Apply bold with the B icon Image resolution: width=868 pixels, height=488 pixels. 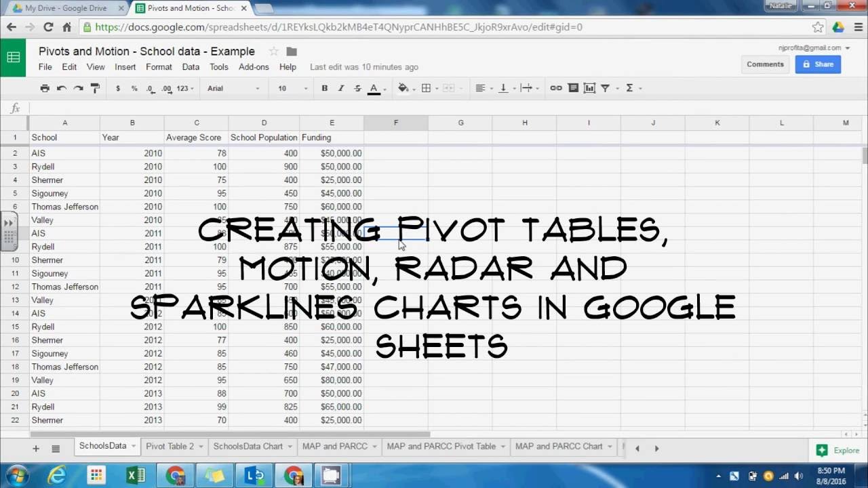click(324, 88)
